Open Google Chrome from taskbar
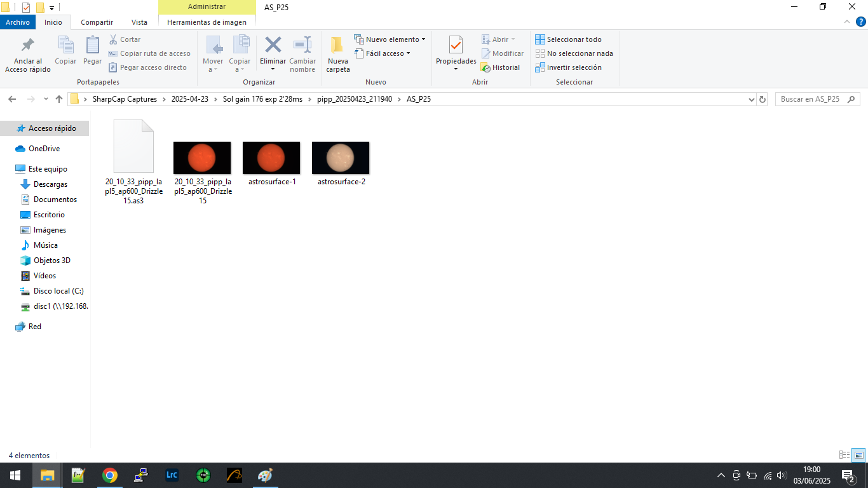This screenshot has height=488, width=868. click(110, 475)
